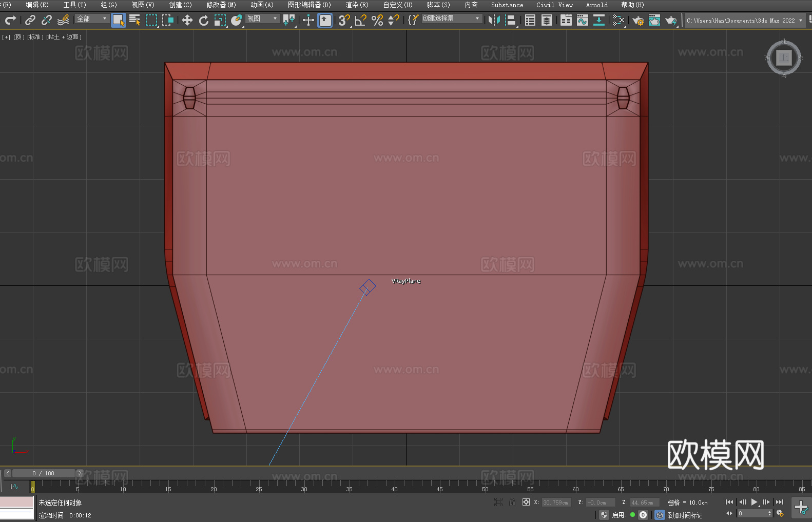Open the Schematic View icon
Viewport: 812px width, 522px height.
click(x=599, y=20)
